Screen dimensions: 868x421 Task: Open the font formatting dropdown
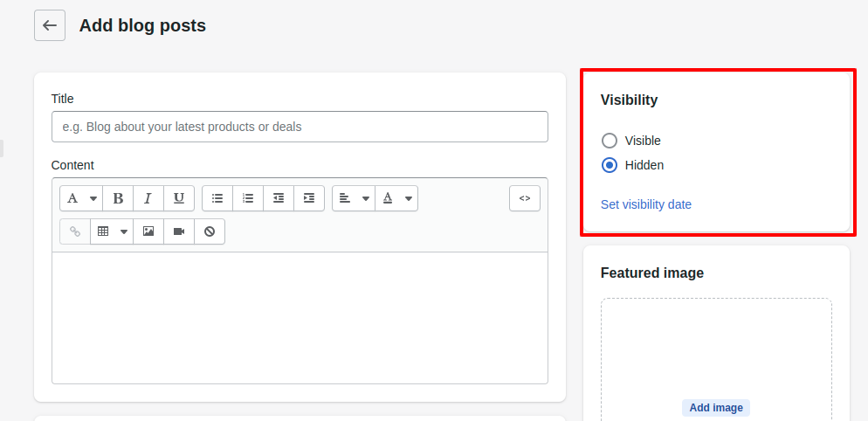[81, 198]
